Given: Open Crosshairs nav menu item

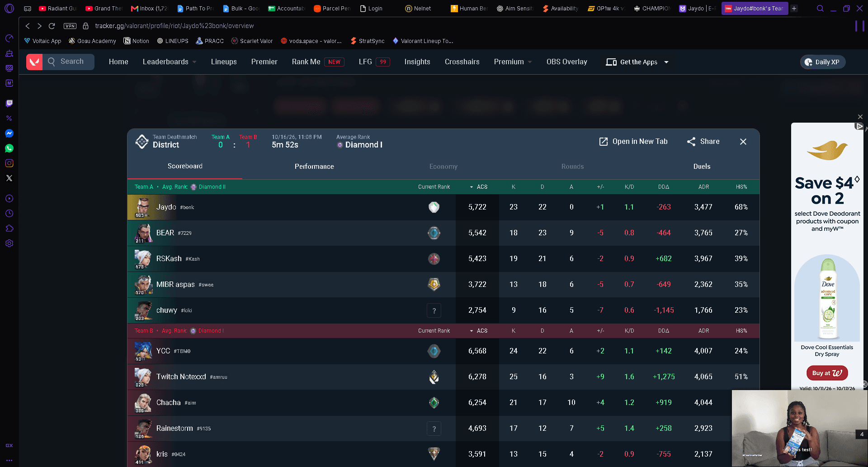Looking at the screenshot, I should [462, 62].
